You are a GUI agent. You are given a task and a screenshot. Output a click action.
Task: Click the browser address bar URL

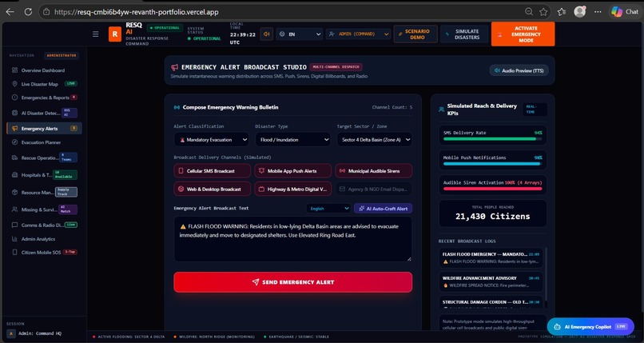coord(137,12)
